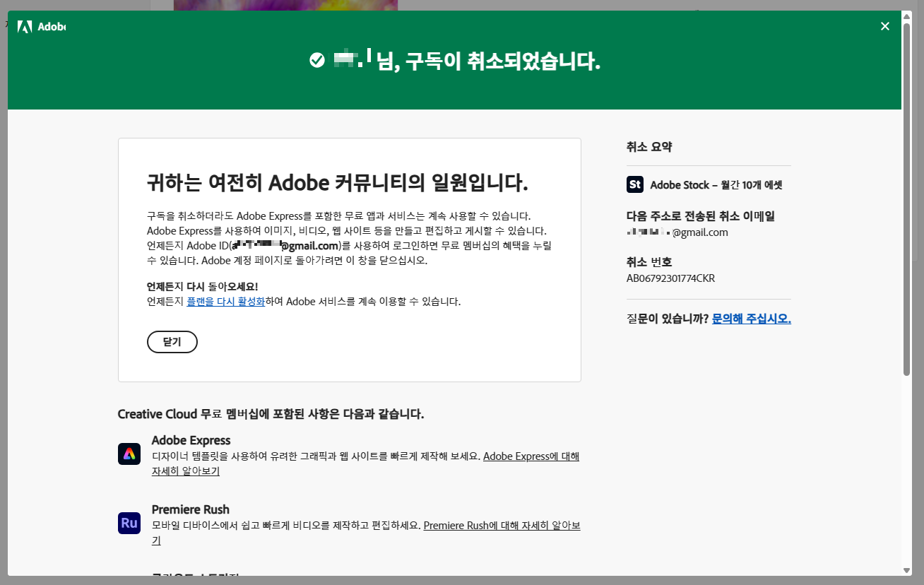Click the scrollbar up arrow

[x=907, y=16]
